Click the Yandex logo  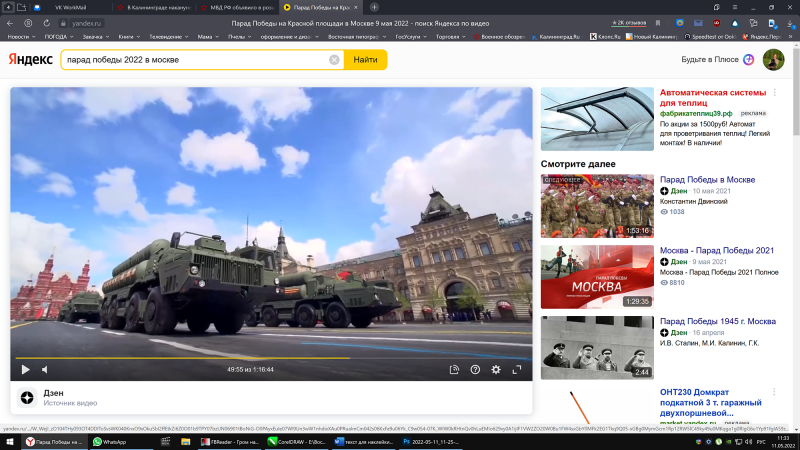click(x=31, y=60)
